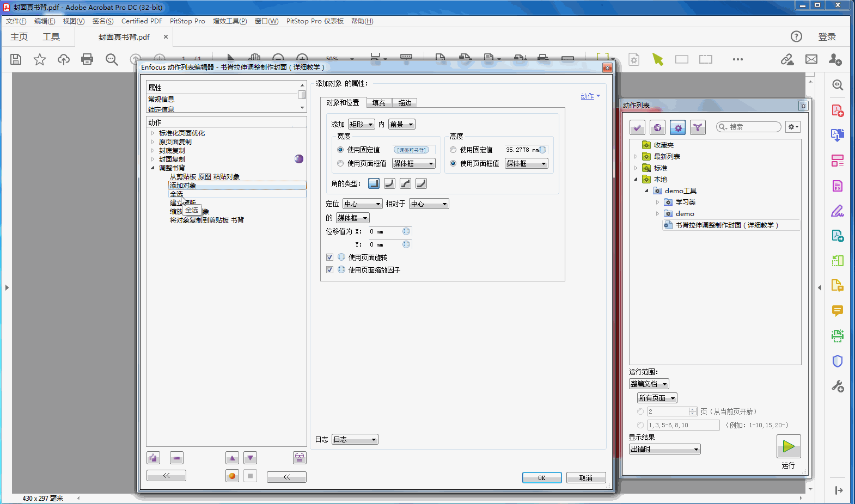Click the Find magnifier icon in toolbar
Image resolution: width=855 pixels, height=504 pixels.
(x=112, y=59)
